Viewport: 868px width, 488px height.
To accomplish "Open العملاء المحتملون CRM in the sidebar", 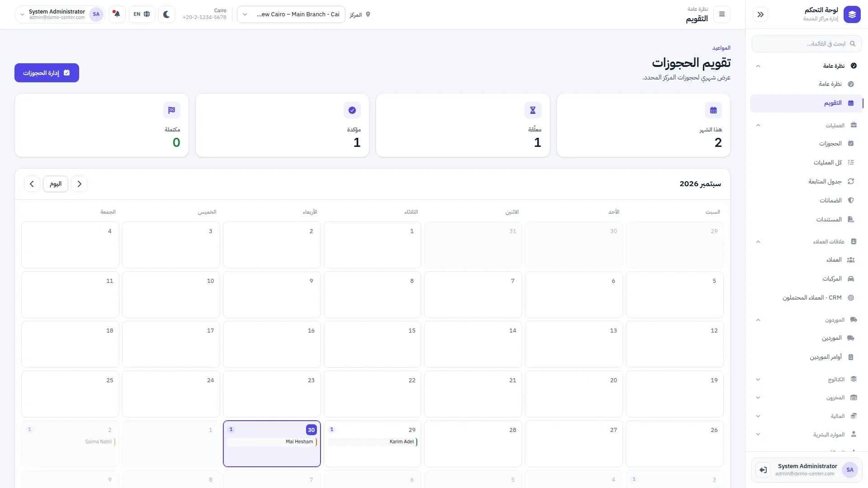I will [807, 298].
